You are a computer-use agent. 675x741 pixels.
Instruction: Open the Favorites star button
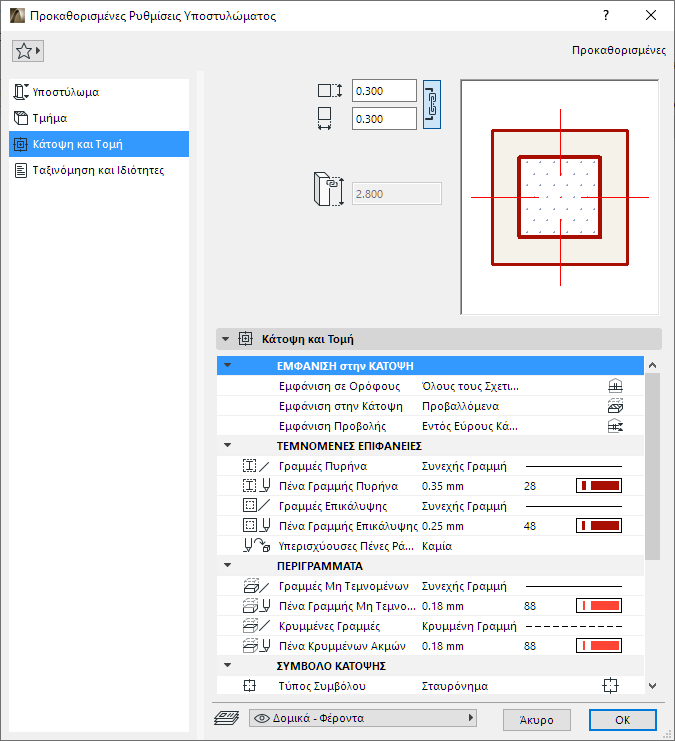tap(28, 51)
